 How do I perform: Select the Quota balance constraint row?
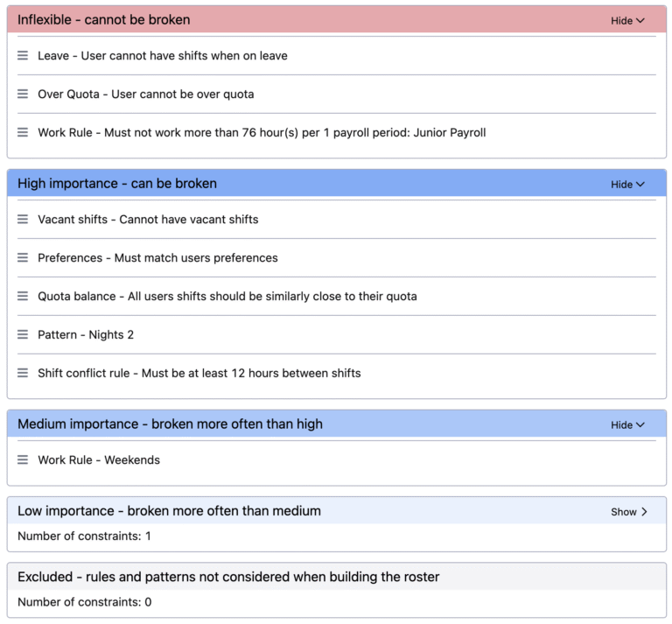(x=227, y=296)
